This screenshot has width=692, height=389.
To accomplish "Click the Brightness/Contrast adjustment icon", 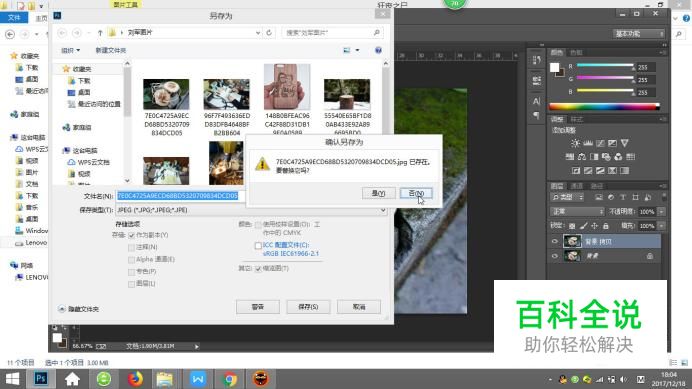I will pyautogui.click(x=575, y=143).
